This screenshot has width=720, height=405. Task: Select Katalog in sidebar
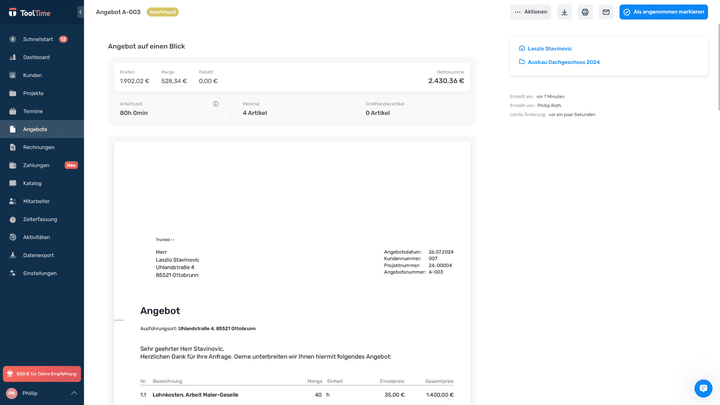click(x=33, y=183)
